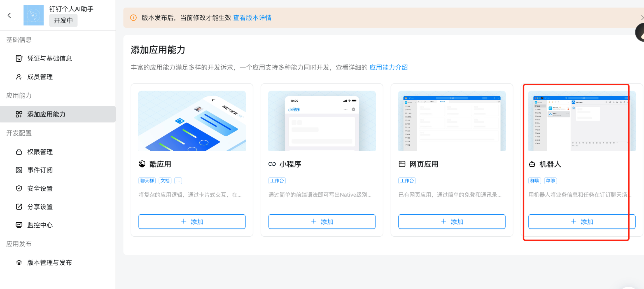Click the monitoring center monitor icon
644x289 pixels.
(19, 225)
